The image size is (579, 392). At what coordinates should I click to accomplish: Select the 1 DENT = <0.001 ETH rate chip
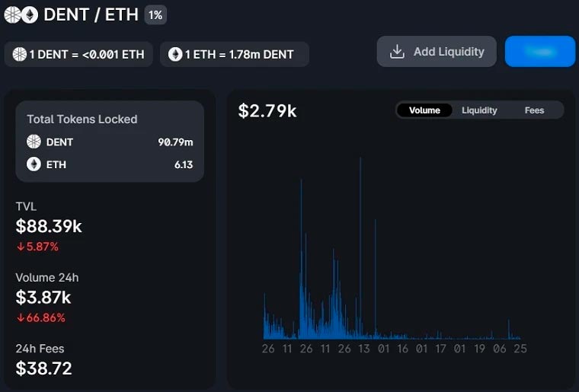click(x=79, y=55)
